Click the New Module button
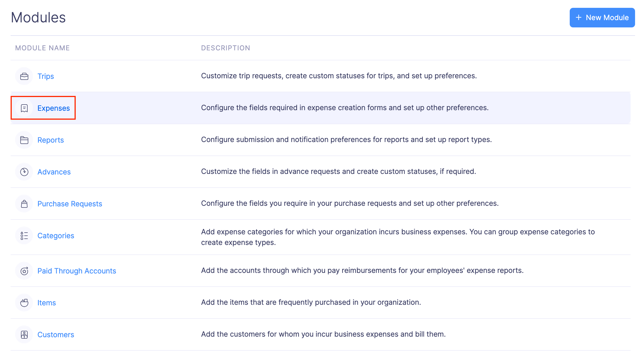 [x=602, y=17]
